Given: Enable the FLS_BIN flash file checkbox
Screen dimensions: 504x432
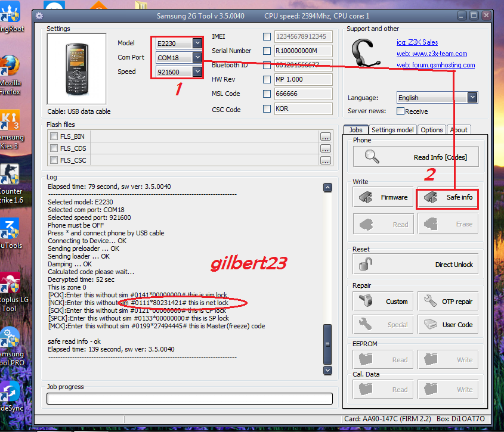Looking at the screenshot, I should pyautogui.click(x=54, y=136).
